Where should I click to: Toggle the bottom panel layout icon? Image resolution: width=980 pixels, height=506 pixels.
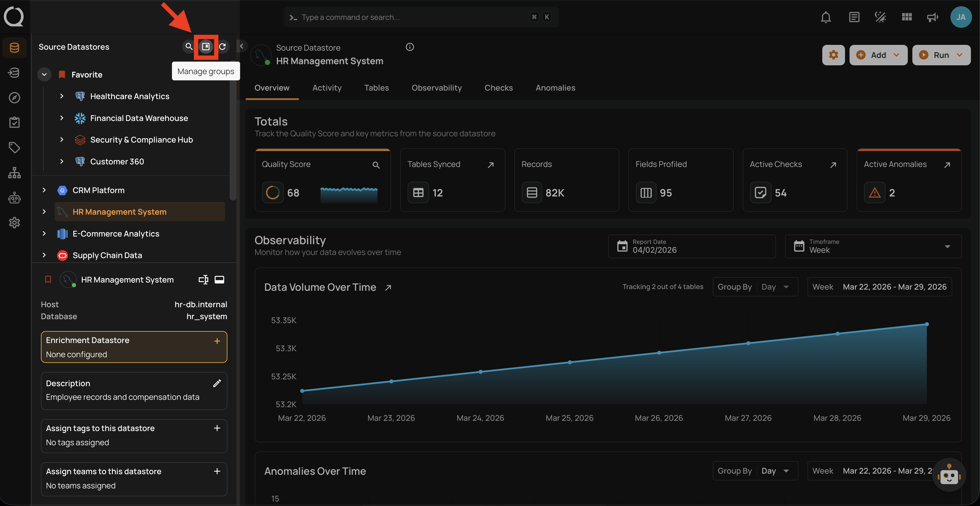pos(219,280)
